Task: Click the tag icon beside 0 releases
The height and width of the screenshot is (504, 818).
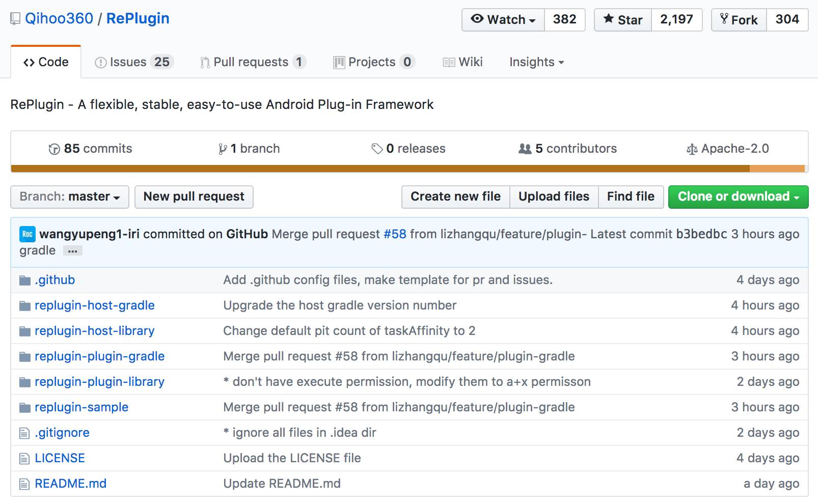Action: [x=377, y=149]
